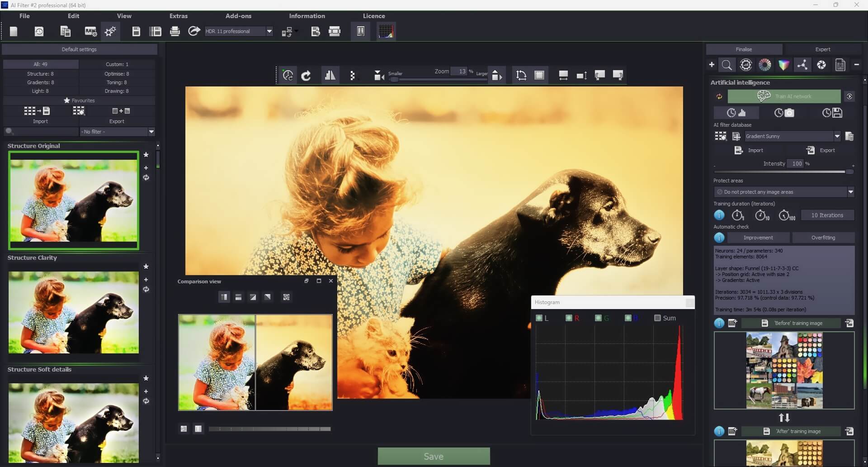Enable the R channel in the Histogram
Screen dimensions: 868x467
pos(568,318)
